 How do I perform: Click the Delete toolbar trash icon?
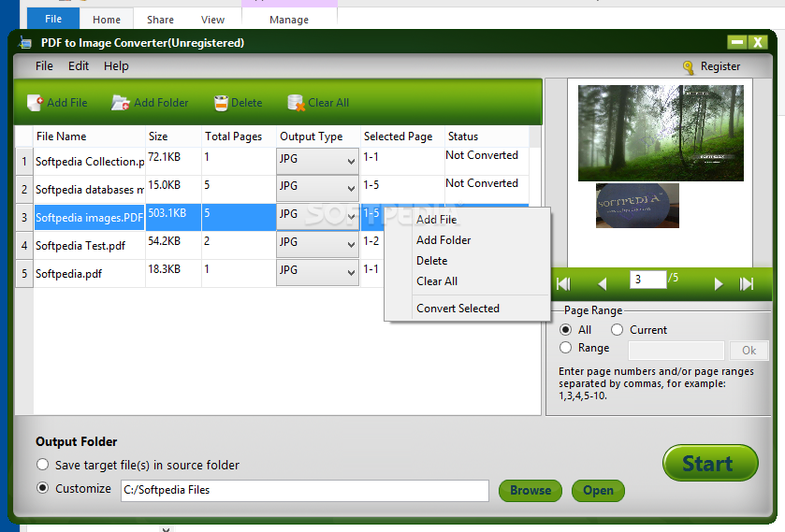click(x=221, y=103)
